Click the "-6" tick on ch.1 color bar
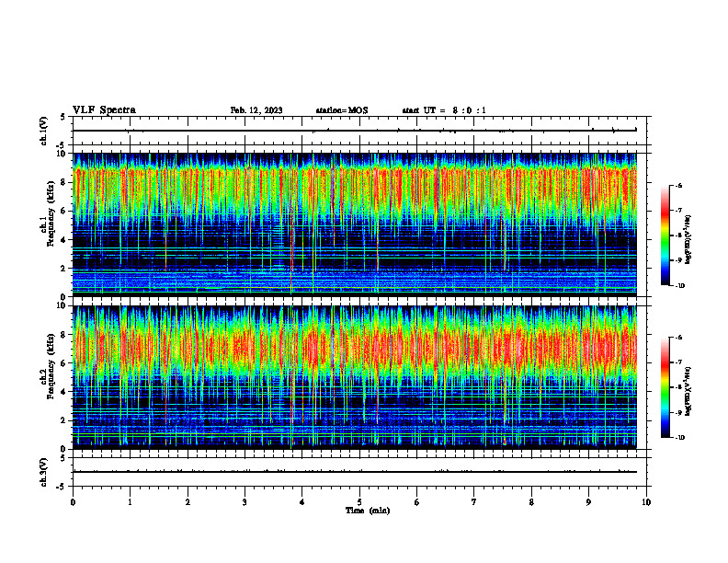 pyautogui.click(x=679, y=185)
